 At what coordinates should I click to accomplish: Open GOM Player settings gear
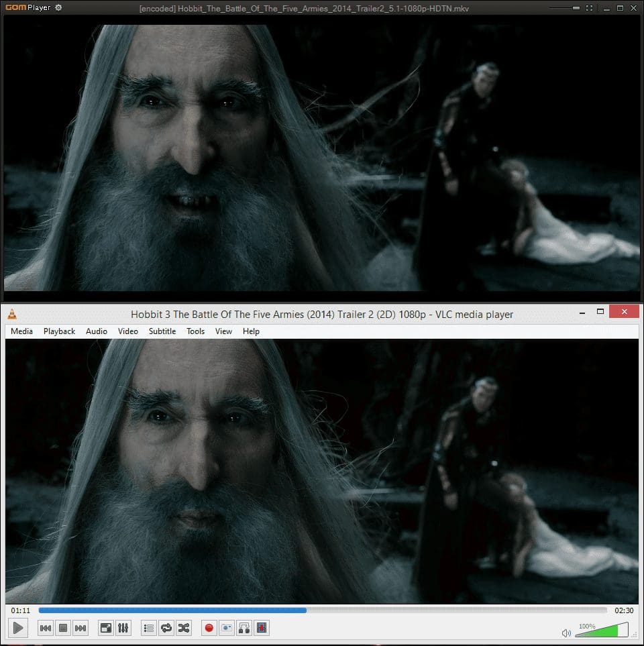pos(58,7)
